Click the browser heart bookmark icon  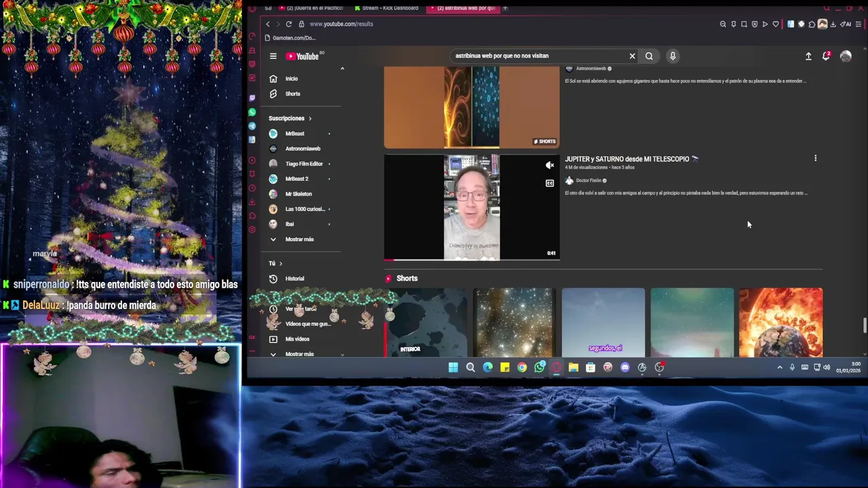[776, 24]
